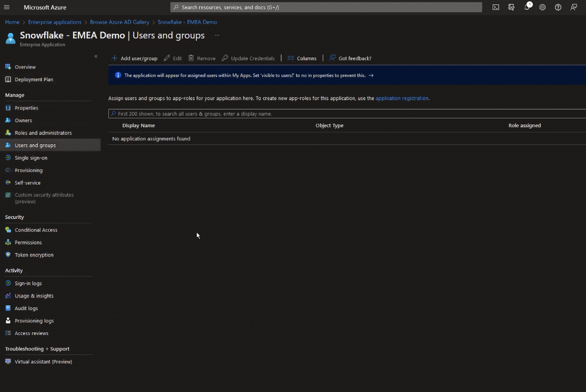
Task: Click the Single sign-on icon
Action: (8, 158)
